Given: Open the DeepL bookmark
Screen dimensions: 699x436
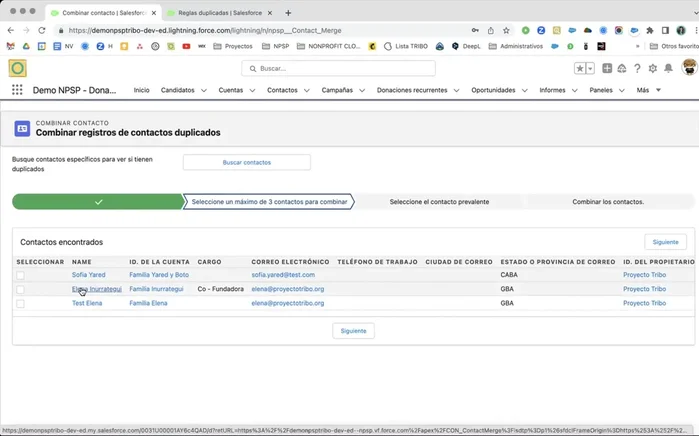Looking at the screenshot, I should point(466,46).
